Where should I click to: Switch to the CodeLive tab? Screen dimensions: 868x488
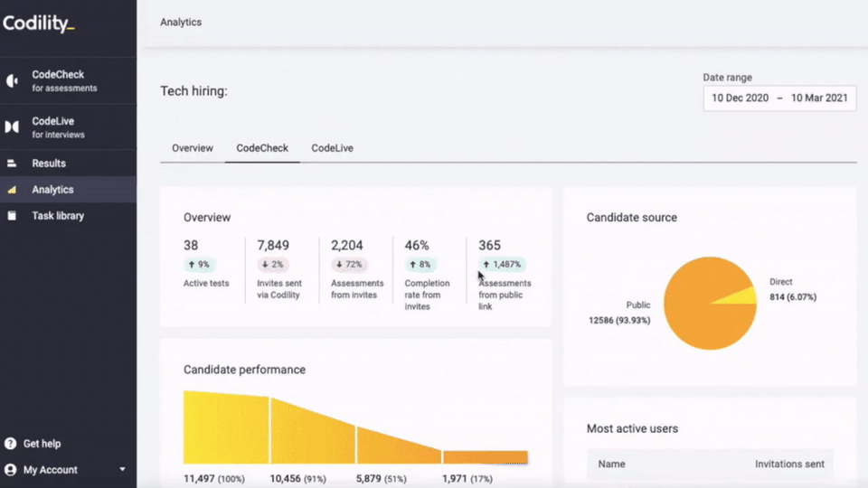coord(332,148)
